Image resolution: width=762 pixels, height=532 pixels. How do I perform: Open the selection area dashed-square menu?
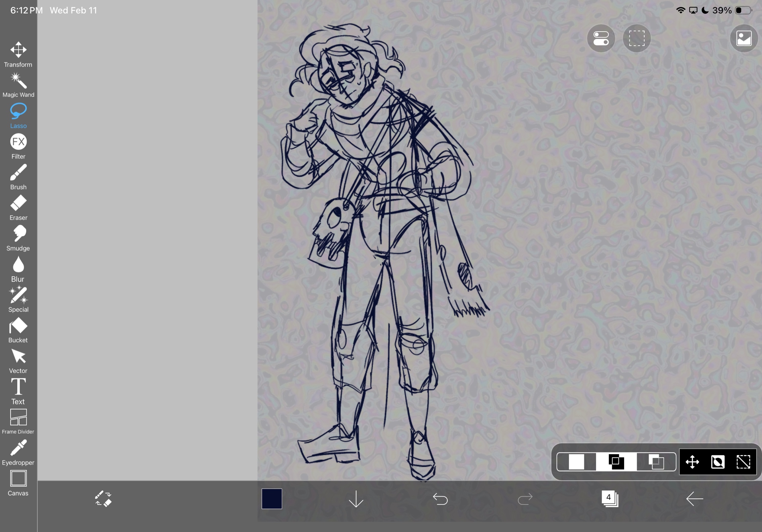click(x=636, y=38)
